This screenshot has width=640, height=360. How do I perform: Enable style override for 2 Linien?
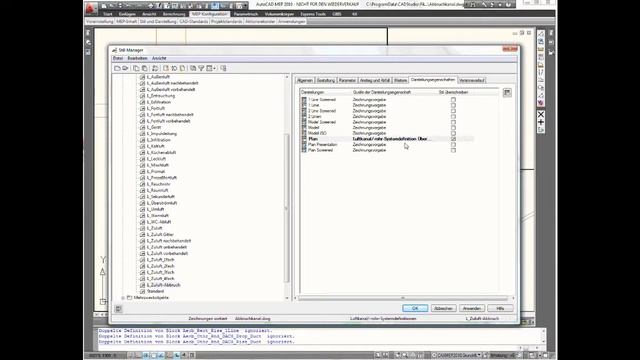(453, 117)
